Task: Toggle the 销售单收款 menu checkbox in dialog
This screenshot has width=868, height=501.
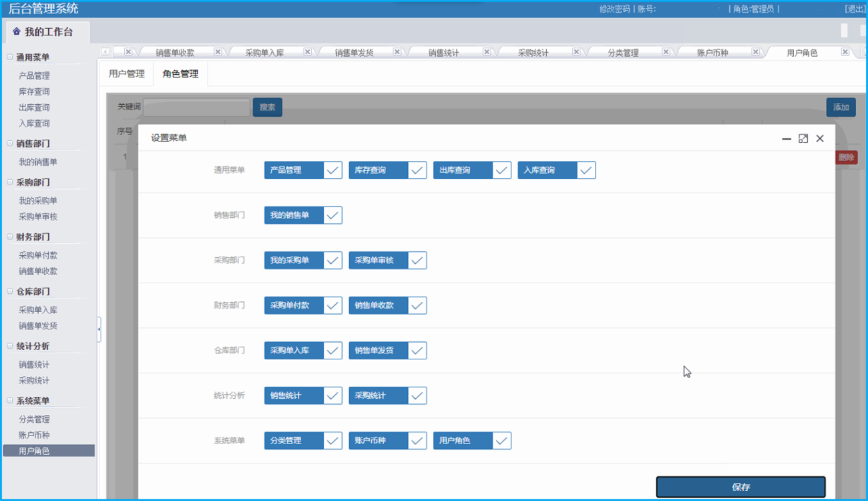Action: click(417, 305)
